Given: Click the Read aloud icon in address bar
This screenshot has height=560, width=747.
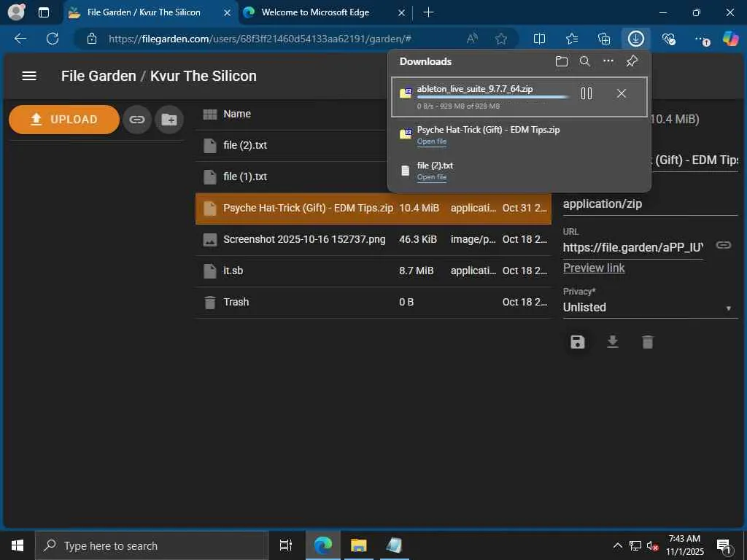Looking at the screenshot, I should click(472, 39).
